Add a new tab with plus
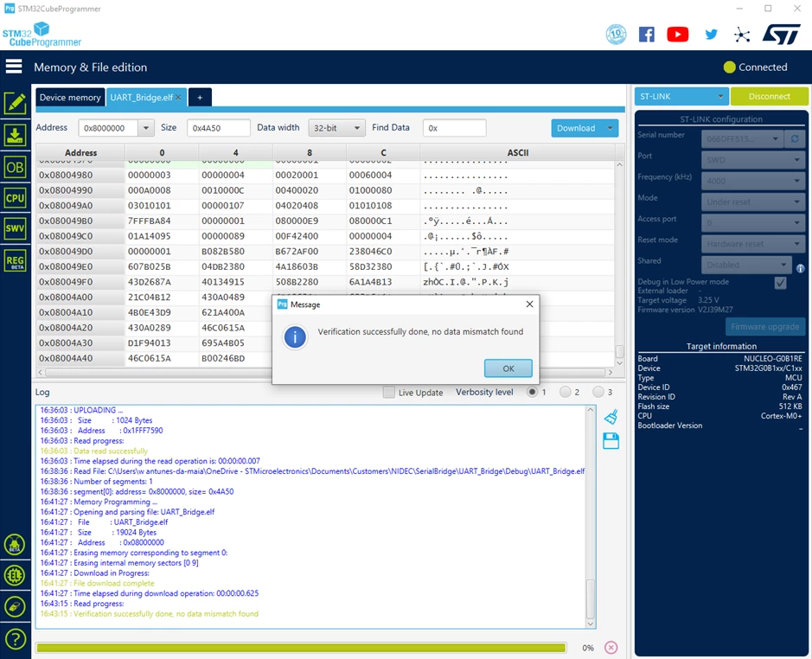This screenshot has width=812, height=659. [x=200, y=98]
